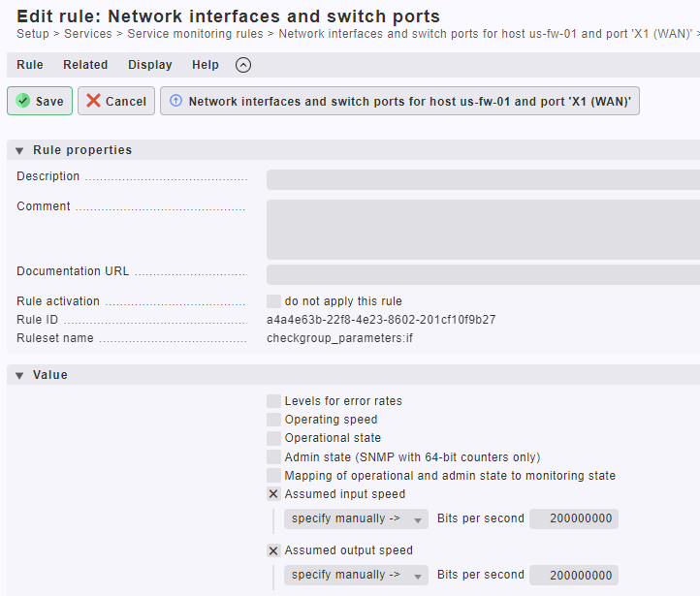Click the Description input field

coord(483,180)
